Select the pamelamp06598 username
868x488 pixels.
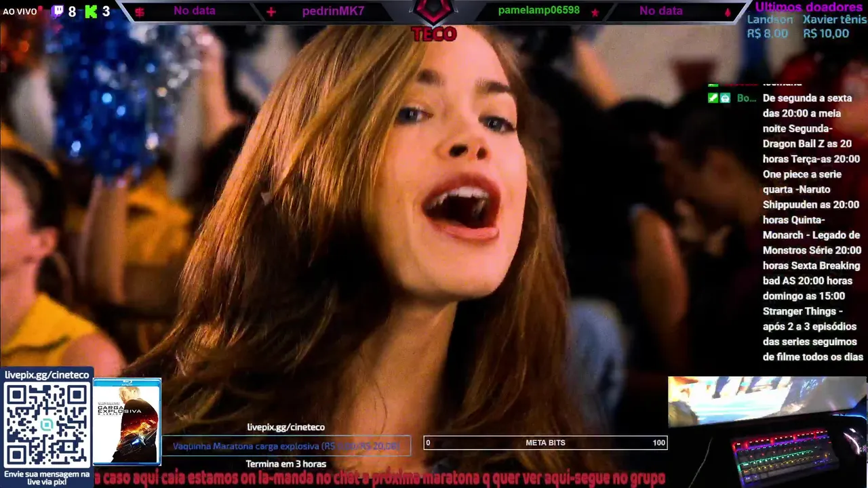[538, 10]
